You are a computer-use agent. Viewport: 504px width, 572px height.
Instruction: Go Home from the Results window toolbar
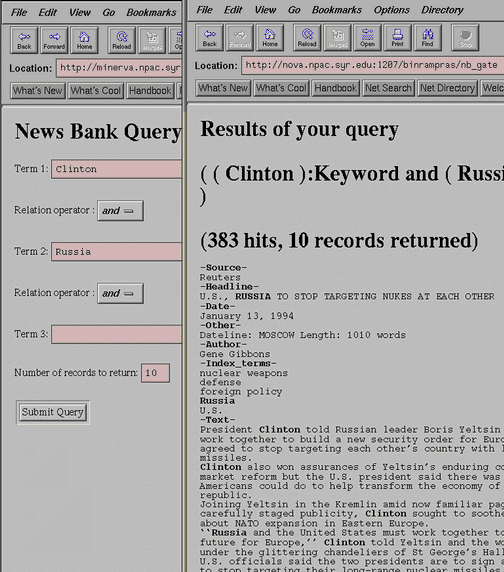(270, 37)
